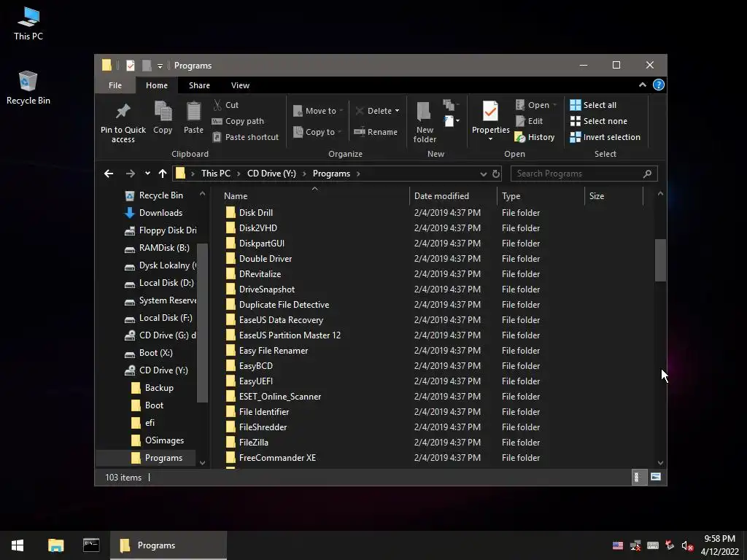Expand Move to dropdown
This screenshot has width=747, height=560.
click(341, 111)
